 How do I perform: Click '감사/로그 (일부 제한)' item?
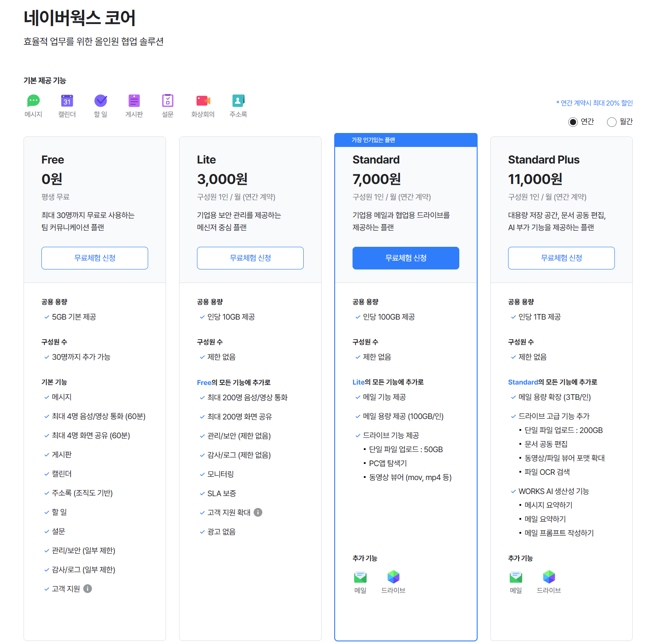point(84,570)
